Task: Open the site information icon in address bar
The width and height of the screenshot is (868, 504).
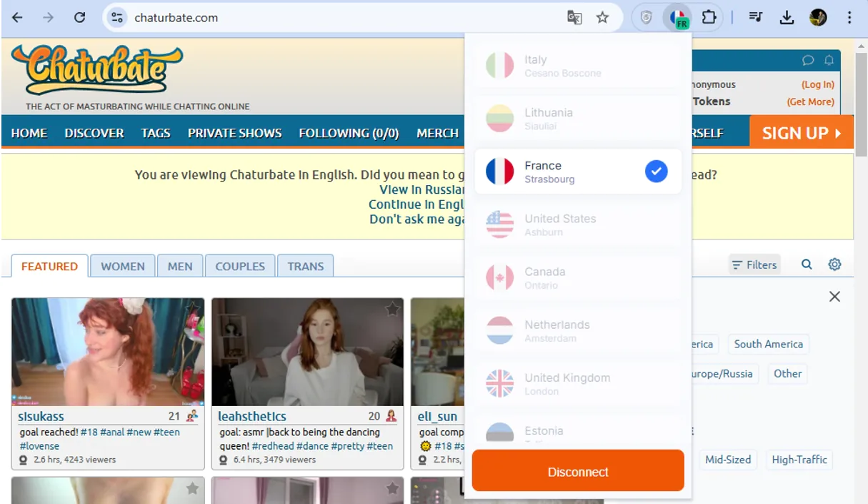Action: pyautogui.click(x=117, y=18)
